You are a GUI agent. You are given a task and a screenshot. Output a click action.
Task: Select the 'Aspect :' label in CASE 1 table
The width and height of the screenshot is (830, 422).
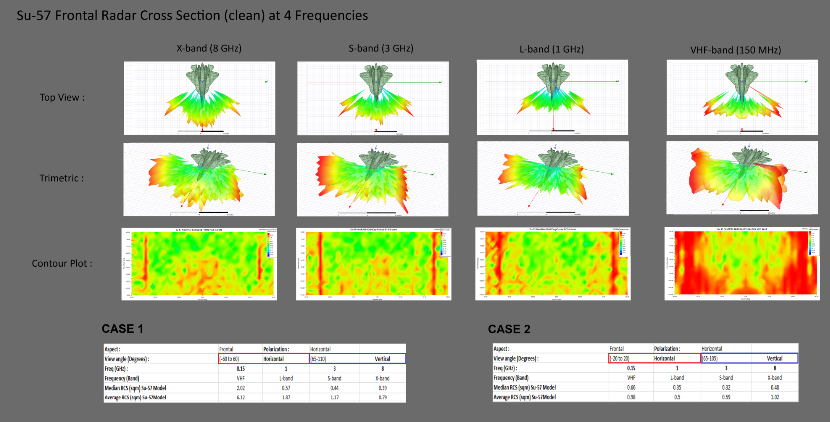[x=113, y=349]
